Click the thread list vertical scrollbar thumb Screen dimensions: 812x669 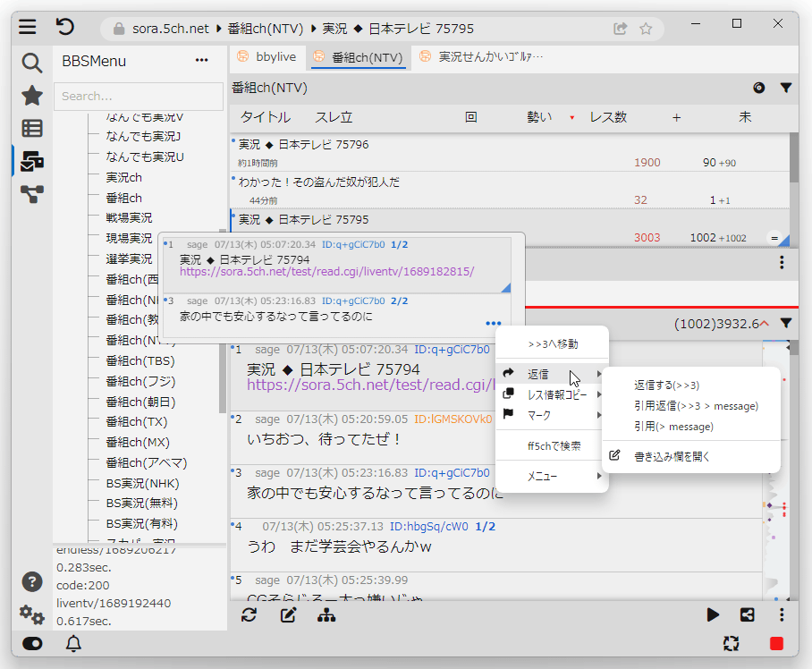pos(794,158)
